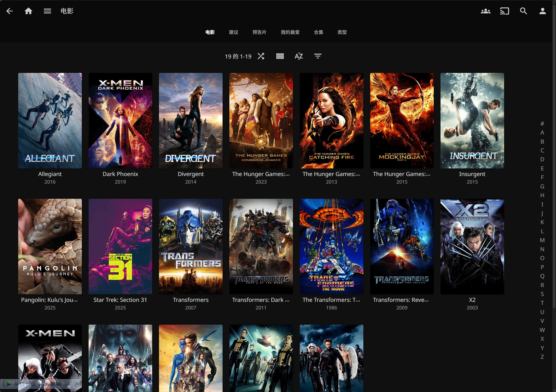Viewport: 556px width, 392px height.
Task: Click the Allegiant title link
Action: click(50, 174)
